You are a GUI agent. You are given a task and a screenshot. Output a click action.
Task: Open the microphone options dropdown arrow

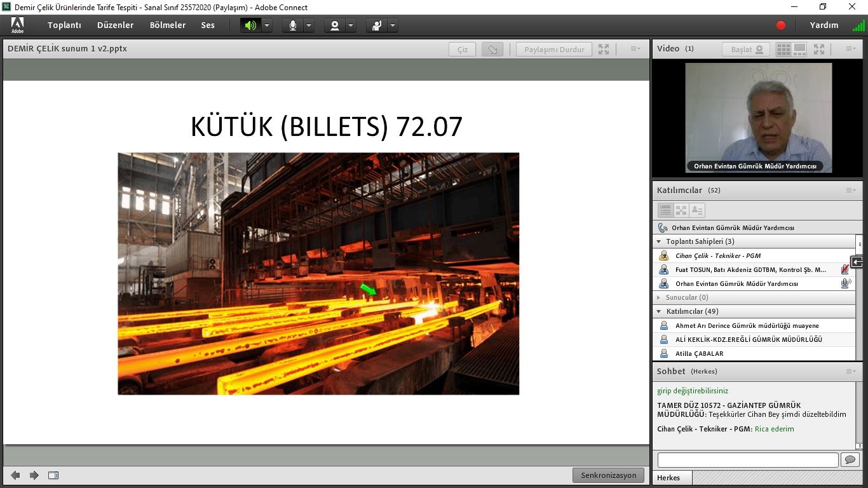(309, 25)
